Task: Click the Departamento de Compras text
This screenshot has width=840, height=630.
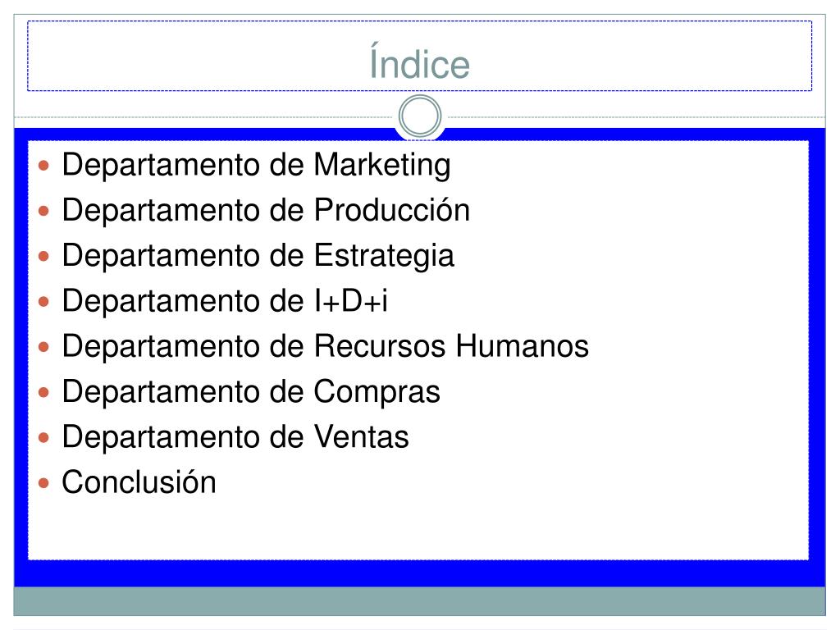Action: coord(251,392)
